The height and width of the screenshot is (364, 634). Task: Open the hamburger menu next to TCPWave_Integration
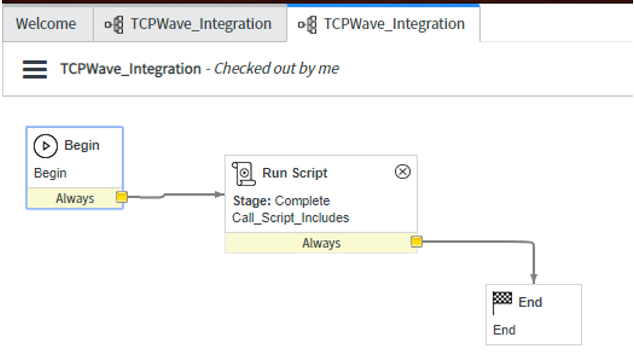[34, 69]
